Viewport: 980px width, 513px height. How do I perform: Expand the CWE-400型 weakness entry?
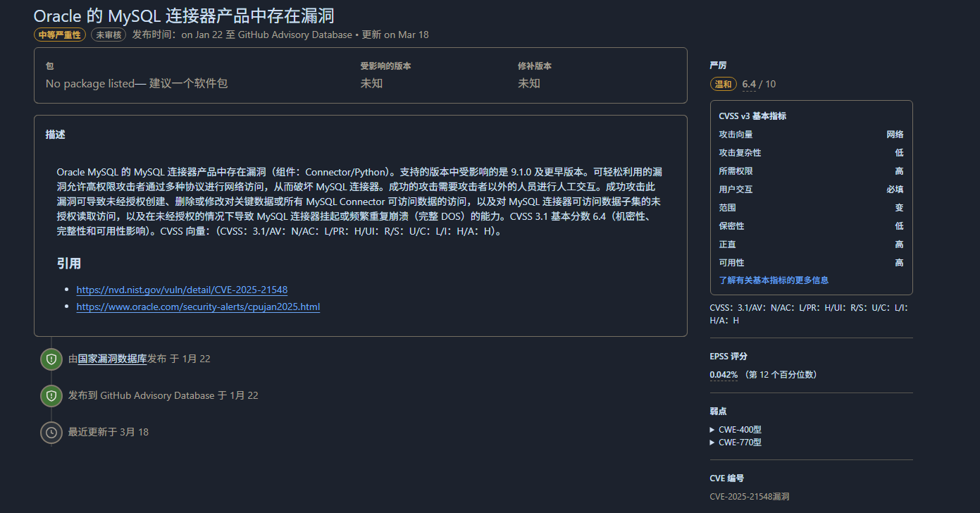[736, 430]
